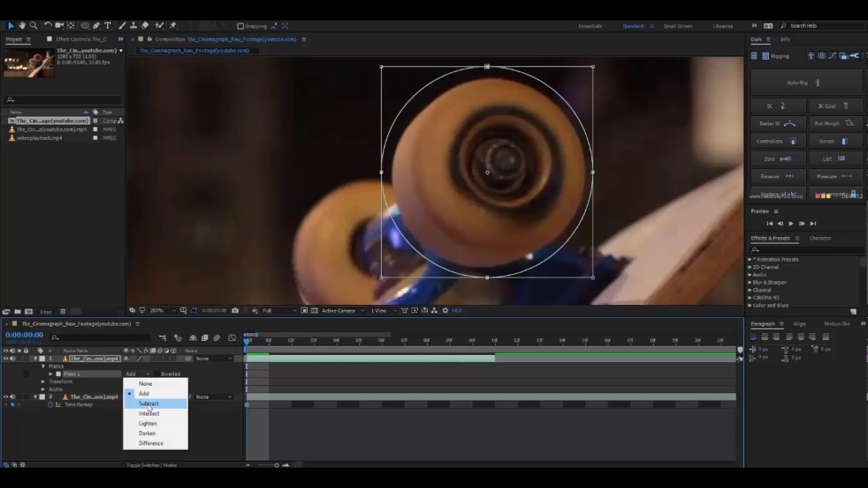Enable the Snapping checkbox
868x488 pixels.
(x=240, y=26)
